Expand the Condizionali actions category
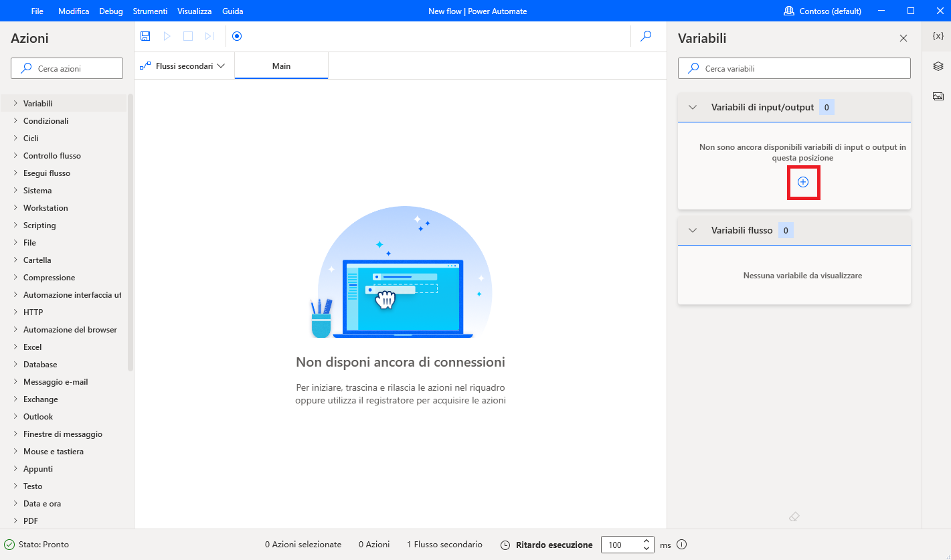The width and height of the screenshot is (951, 560). tap(47, 120)
